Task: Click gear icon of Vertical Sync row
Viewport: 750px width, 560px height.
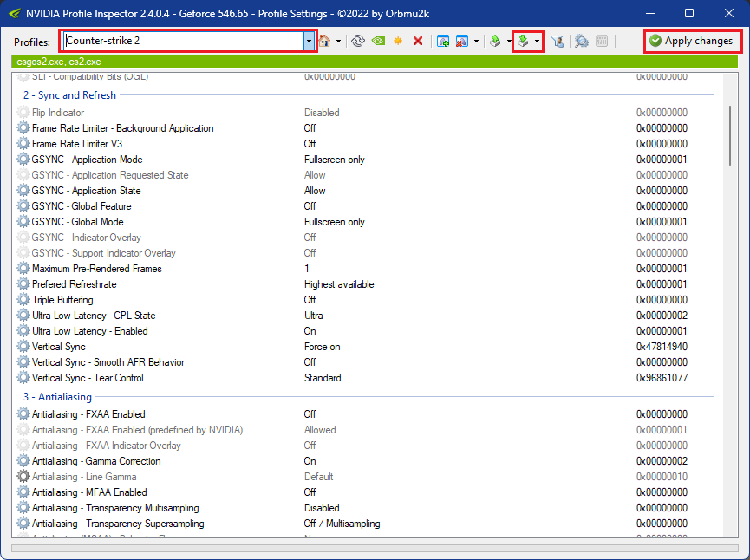Action: [23, 347]
